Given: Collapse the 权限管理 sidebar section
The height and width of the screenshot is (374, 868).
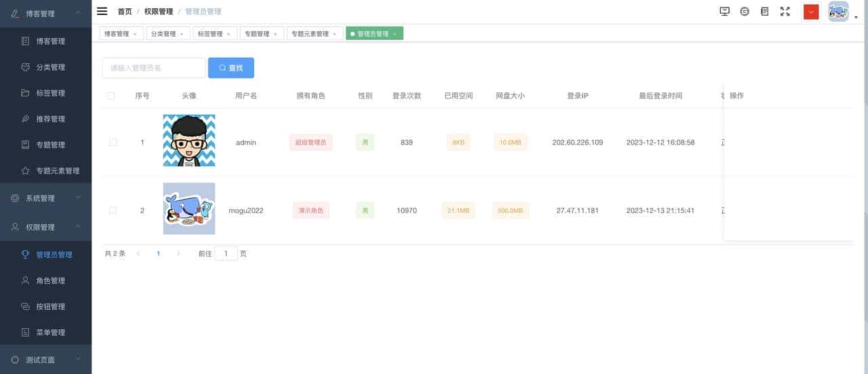Looking at the screenshot, I should click(78, 227).
